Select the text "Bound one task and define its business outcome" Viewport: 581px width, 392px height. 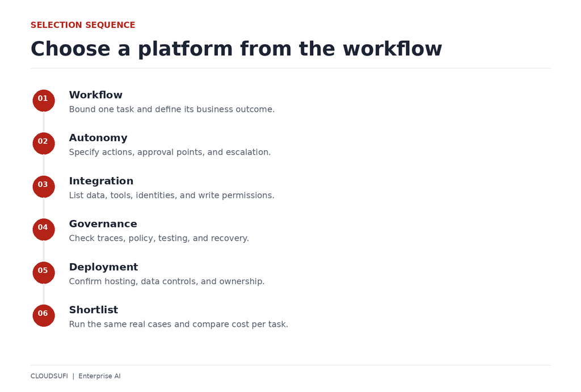coord(171,109)
